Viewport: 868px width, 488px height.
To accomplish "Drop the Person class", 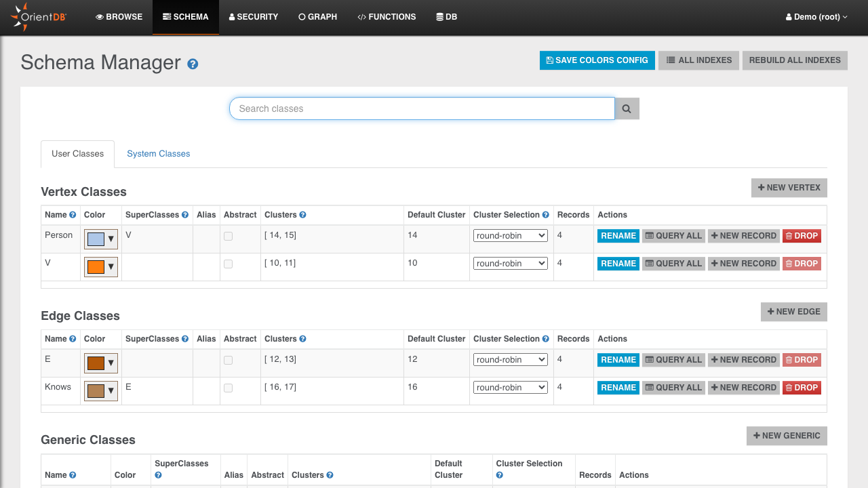I will pos(802,236).
